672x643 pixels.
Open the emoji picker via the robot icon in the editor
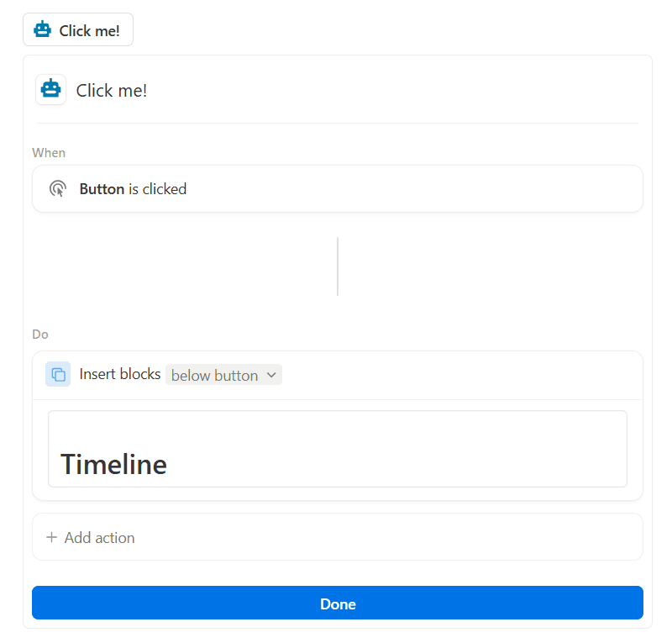pos(50,89)
